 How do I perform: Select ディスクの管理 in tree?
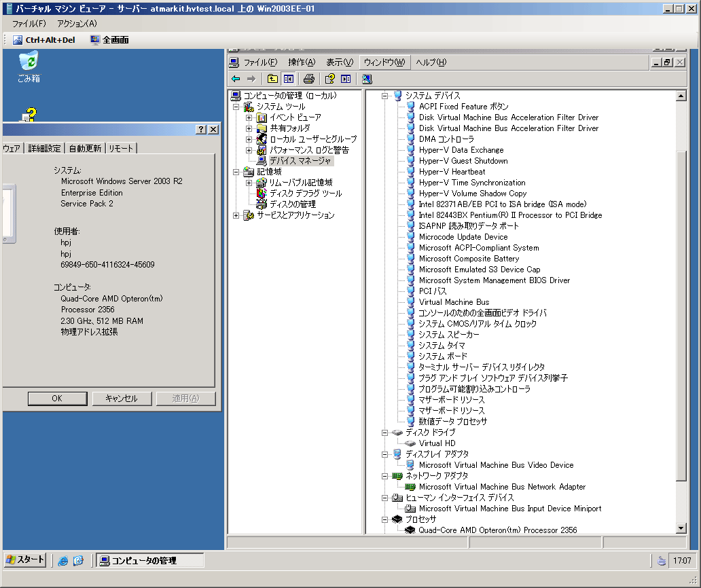coord(292,204)
